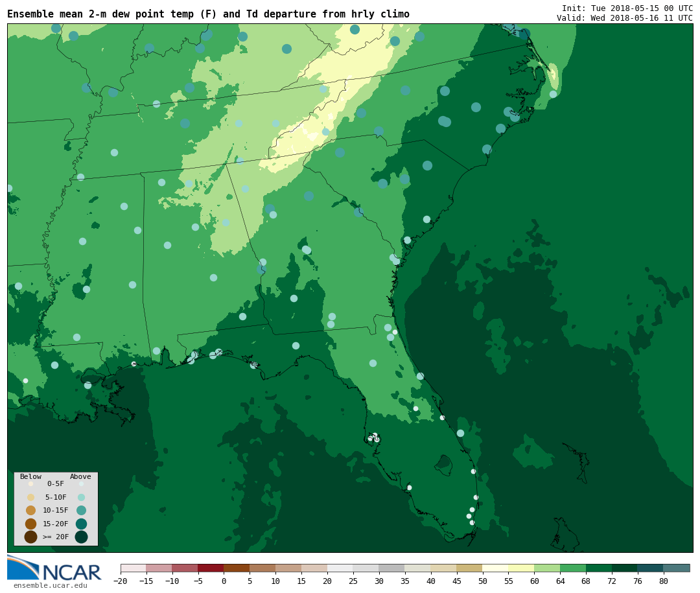Click the '-20' color bar label
This screenshot has width=700, height=593.
click(120, 581)
